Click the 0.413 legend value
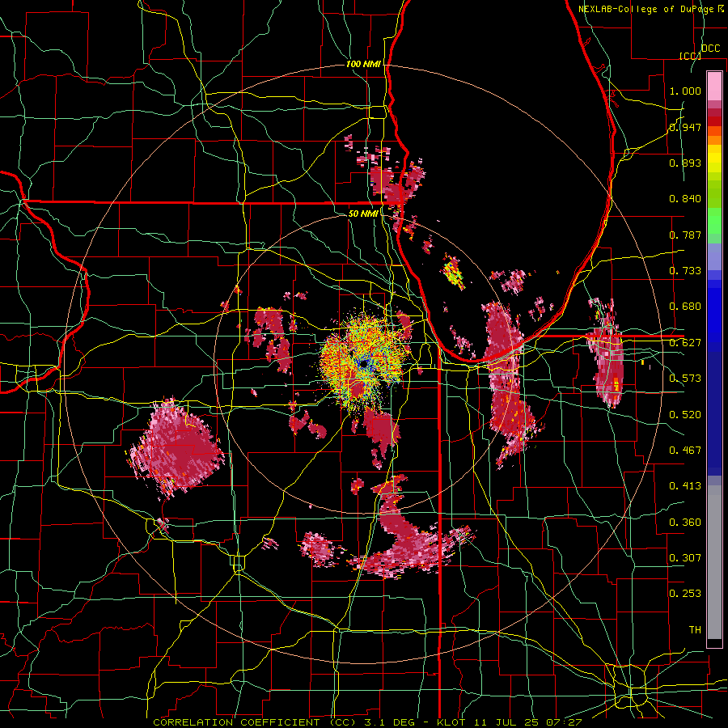This screenshot has width=728, height=728. coord(685,486)
